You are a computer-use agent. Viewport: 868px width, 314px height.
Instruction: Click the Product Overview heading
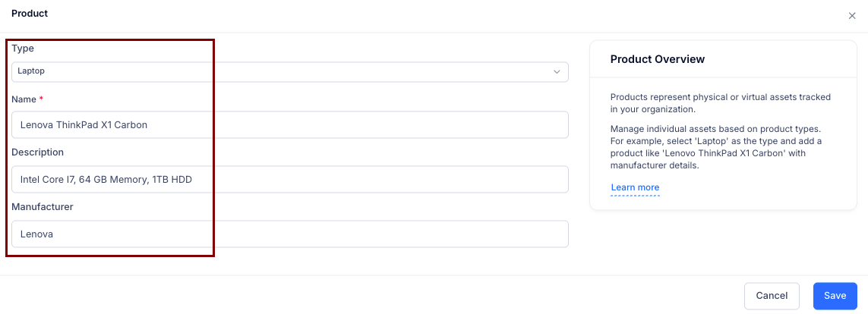(x=658, y=59)
